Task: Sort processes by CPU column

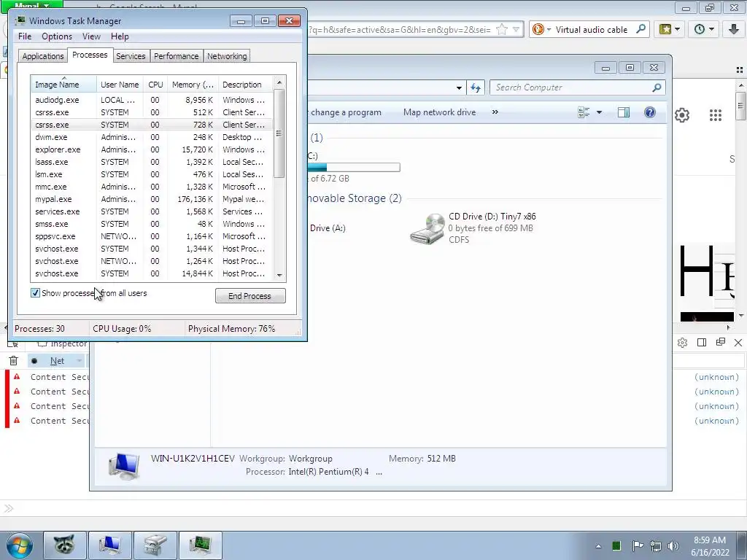Action: click(155, 85)
